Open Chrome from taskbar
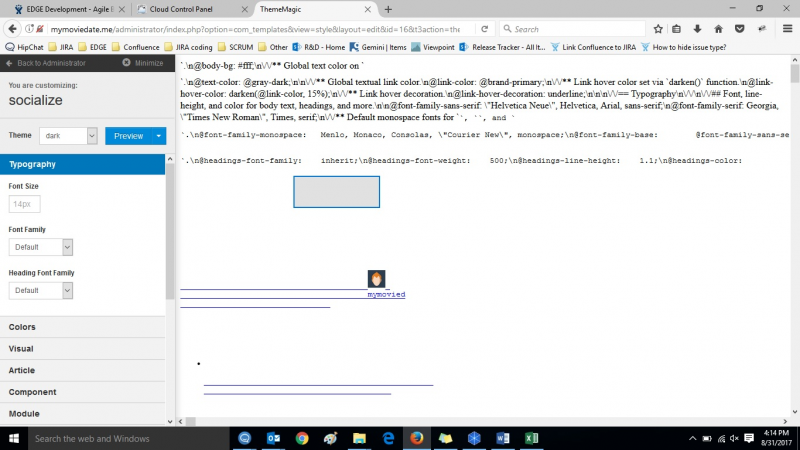The width and height of the screenshot is (800, 450). (x=302, y=438)
